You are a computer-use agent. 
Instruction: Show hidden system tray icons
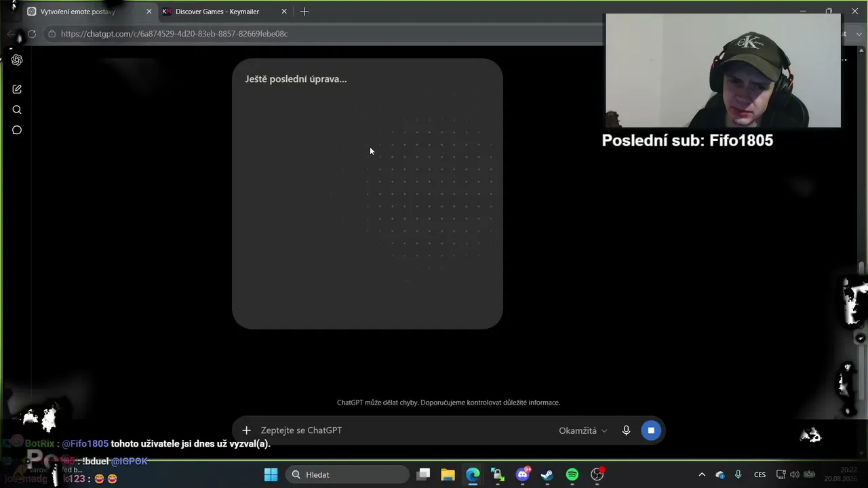coord(702,474)
